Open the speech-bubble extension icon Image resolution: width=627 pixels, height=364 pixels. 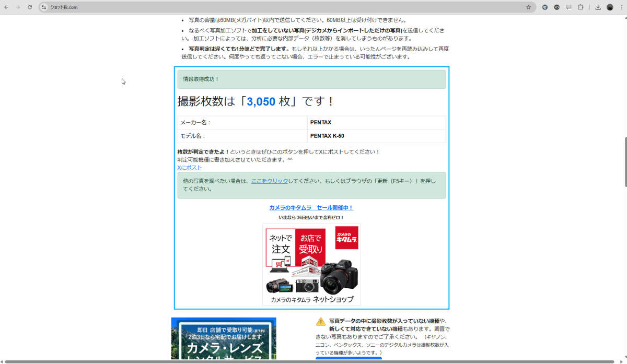pos(568,7)
